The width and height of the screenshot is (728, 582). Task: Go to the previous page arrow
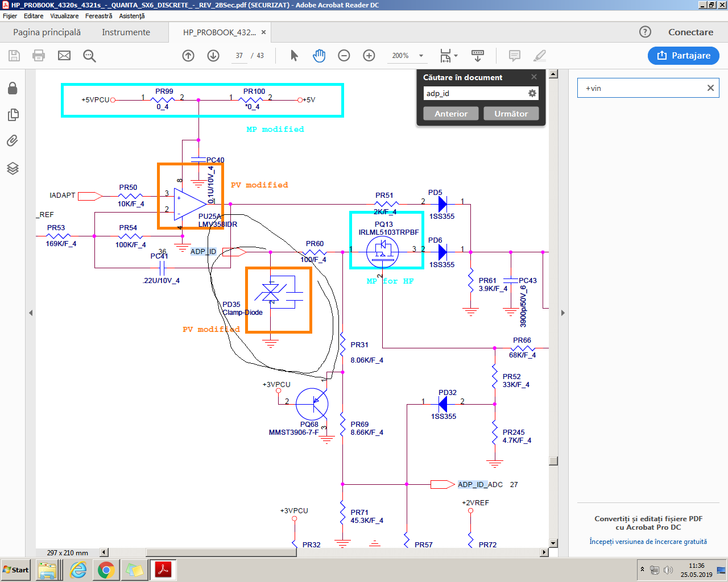click(188, 56)
